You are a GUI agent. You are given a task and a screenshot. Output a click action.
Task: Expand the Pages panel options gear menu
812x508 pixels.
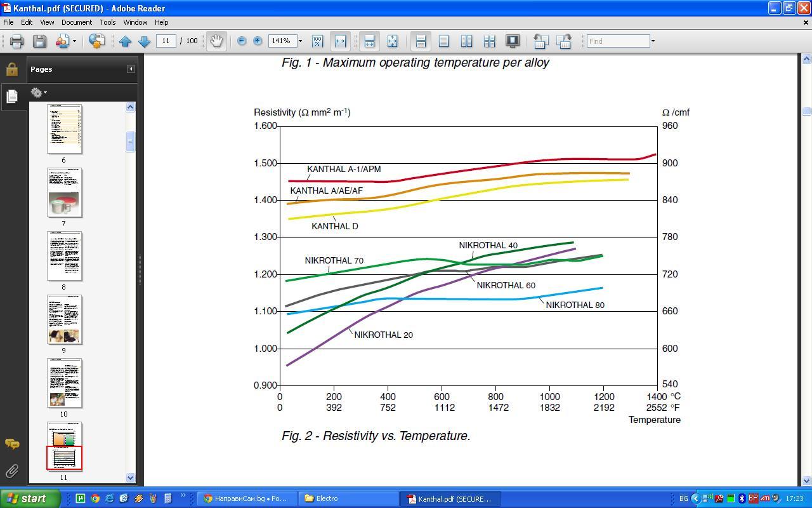39,93
